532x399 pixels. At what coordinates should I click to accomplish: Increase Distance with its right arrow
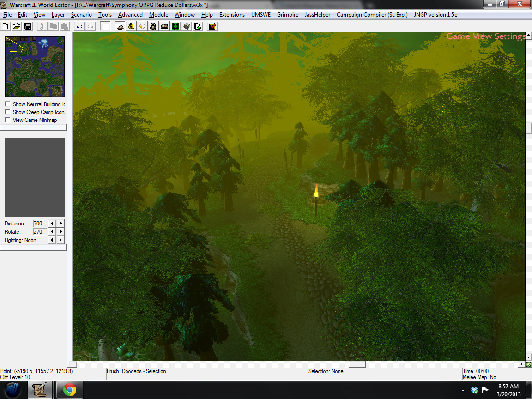click(x=61, y=223)
